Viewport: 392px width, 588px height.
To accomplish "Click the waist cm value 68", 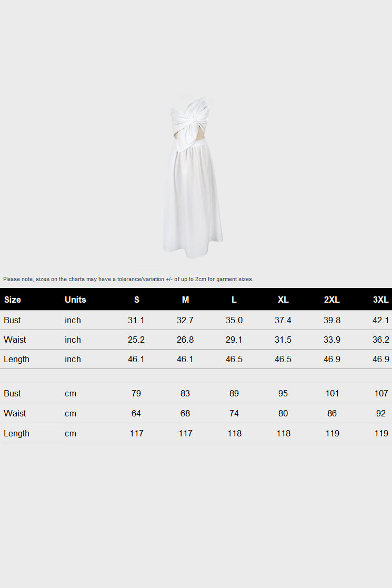I will 185,413.
